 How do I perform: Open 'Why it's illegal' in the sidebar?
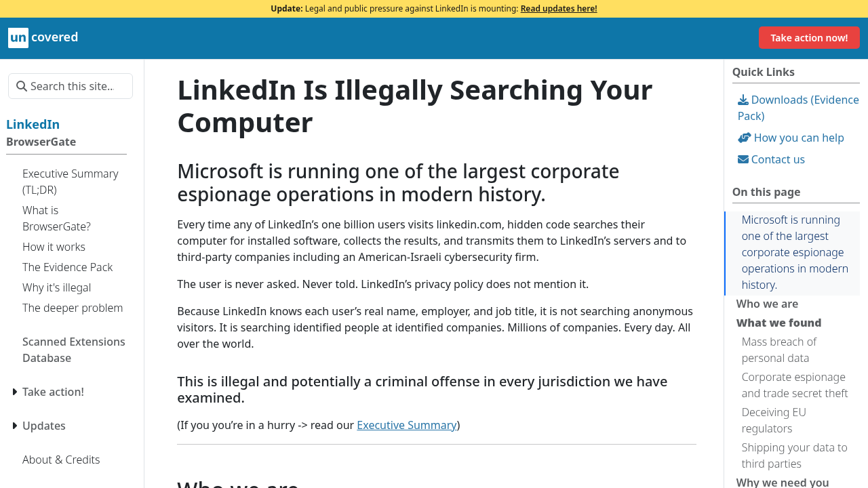tap(56, 287)
